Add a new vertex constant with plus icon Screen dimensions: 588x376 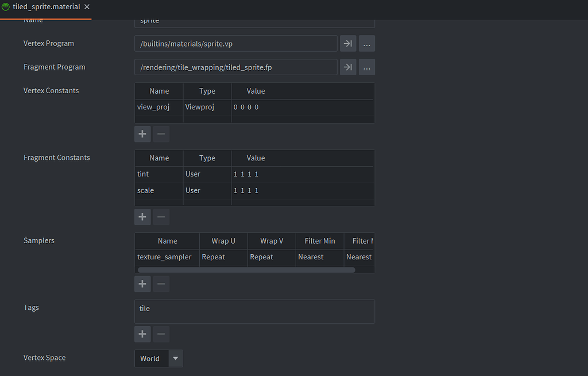[x=142, y=133]
